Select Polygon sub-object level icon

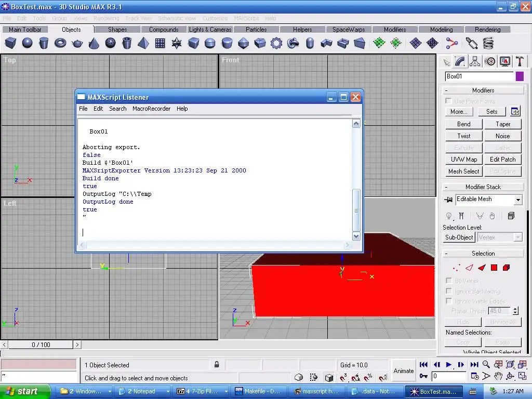[494, 268]
